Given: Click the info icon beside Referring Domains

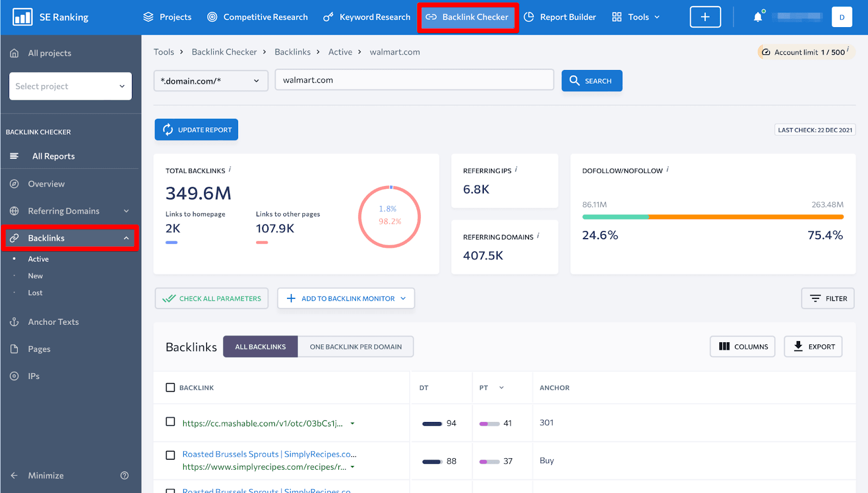Looking at the screenshot, I should tap(538, 235).
